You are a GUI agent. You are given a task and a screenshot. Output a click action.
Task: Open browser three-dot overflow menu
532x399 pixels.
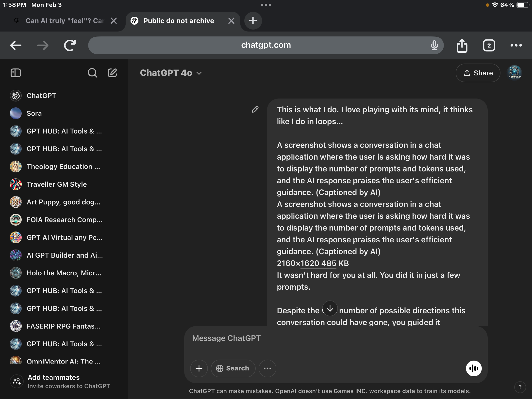click(516, 45)
